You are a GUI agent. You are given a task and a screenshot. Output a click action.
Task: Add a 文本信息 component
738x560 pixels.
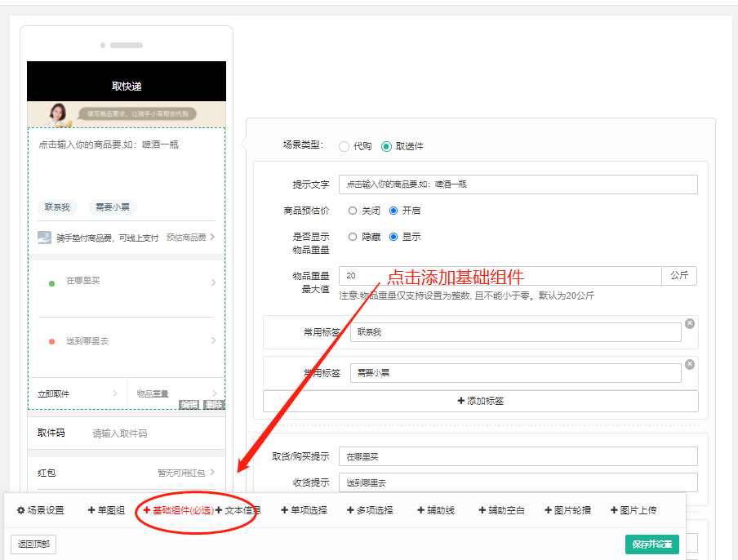(238, 510)
